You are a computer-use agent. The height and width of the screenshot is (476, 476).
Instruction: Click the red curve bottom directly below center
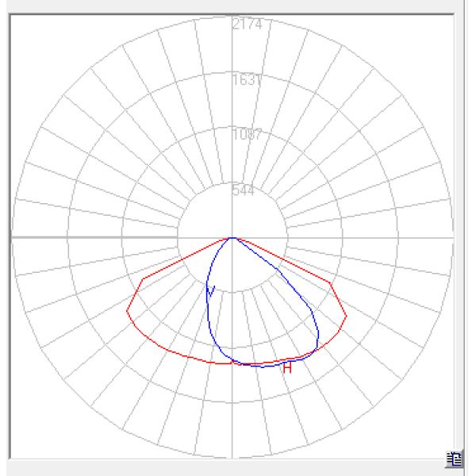click(x=232, y=363)
